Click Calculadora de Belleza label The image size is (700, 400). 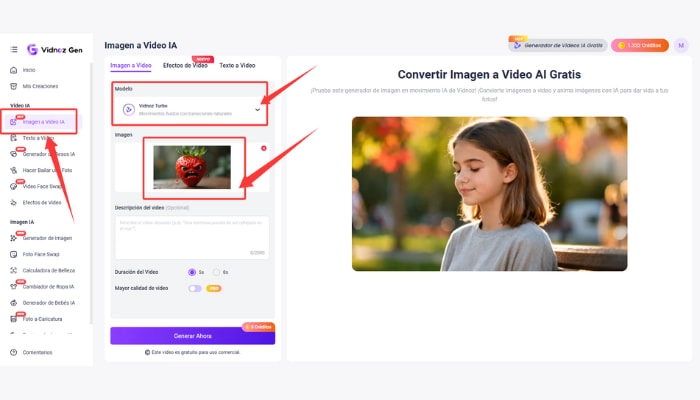49,270
